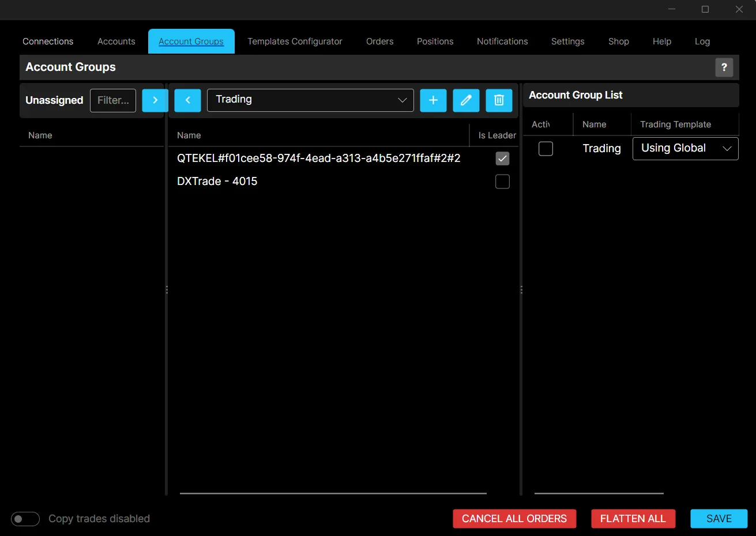Go to the Orders tab

(x=379, y=41)
